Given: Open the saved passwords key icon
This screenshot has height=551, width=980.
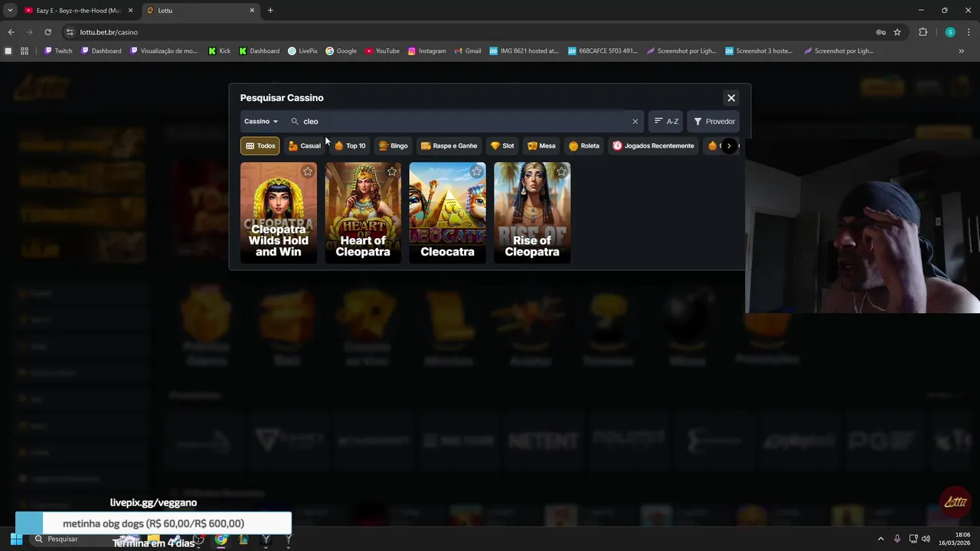Looking at the screenshot, I should click(881, 32).
